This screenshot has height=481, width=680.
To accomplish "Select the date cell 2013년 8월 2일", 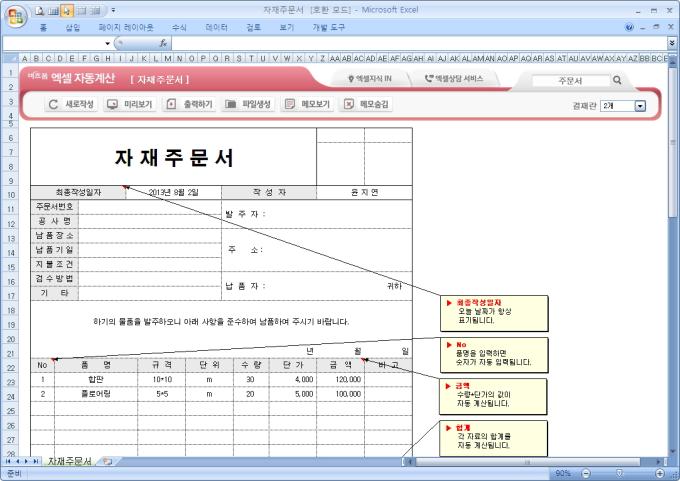I will (173, 192).
